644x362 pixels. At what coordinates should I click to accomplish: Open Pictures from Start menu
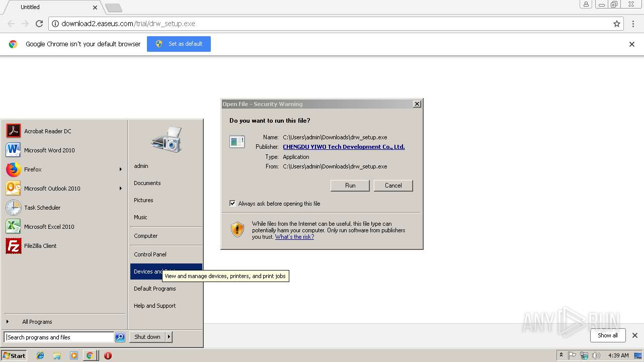(x=166, y=200)
